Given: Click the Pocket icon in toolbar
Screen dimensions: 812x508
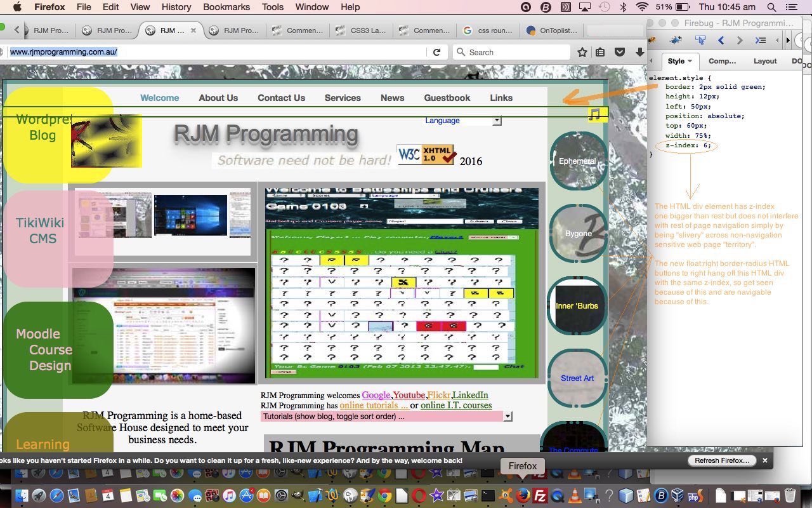Looking at the screenshot, I should pyautogui.click(x=620, y=52).
